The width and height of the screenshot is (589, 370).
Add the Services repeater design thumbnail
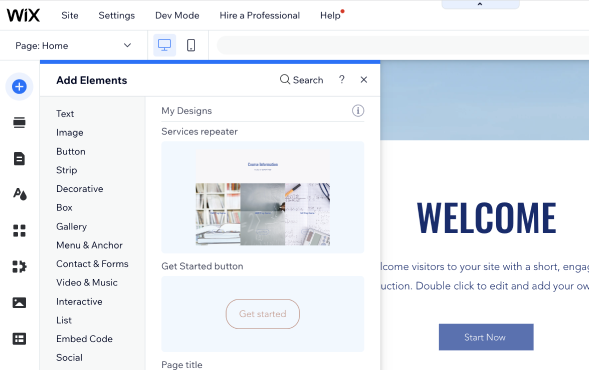[263, 197]
